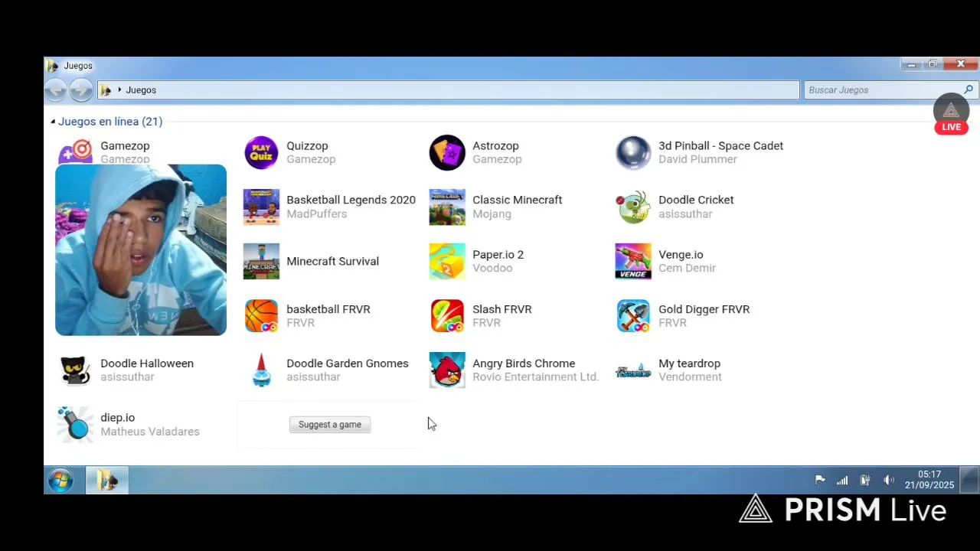Viewport: 980px width, 551px height.
Task: Go forward with the navigation arrow
Action: pyautogui.click(x=80, y=90)
